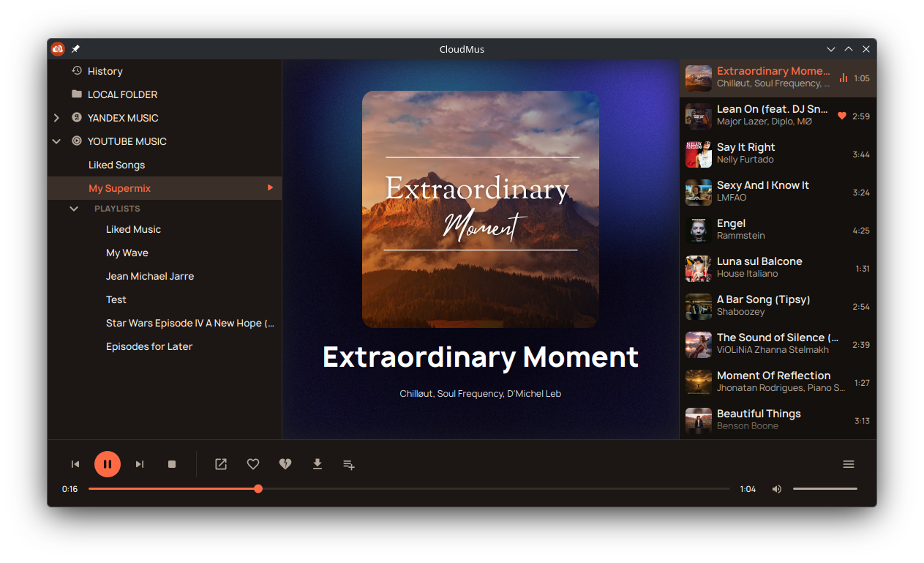Click the elapsed time 0:16 label
This screenshot has width=924, height=563.
(x=70, y=489)
